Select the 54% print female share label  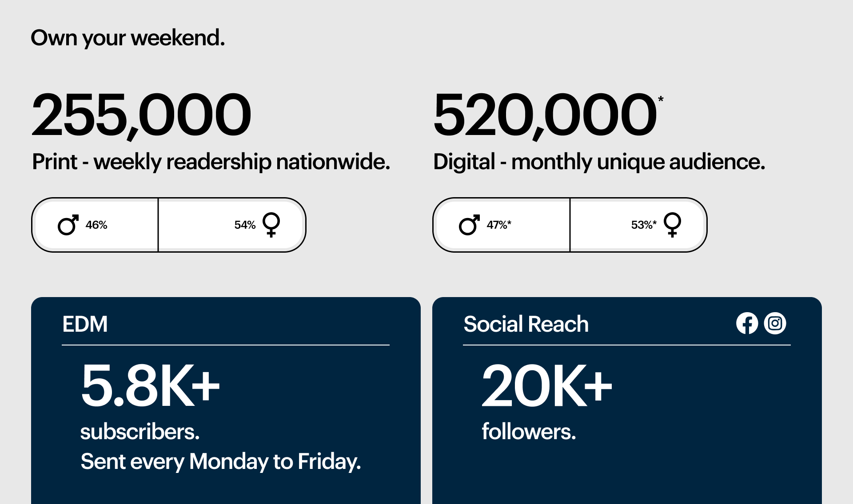245,225
